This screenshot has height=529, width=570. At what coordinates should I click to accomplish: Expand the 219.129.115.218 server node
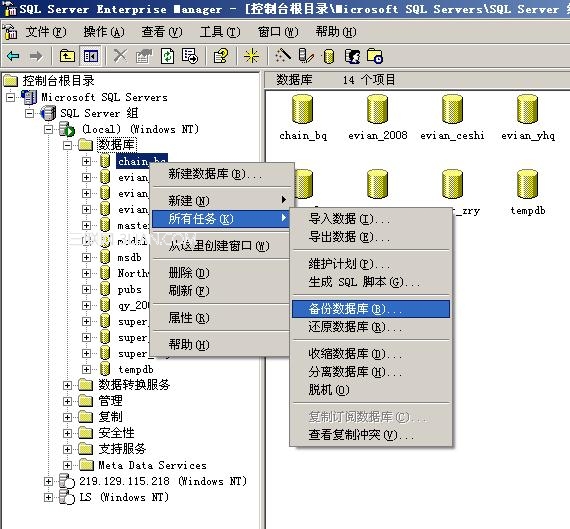pyautogui.click(x=48, y=481)
